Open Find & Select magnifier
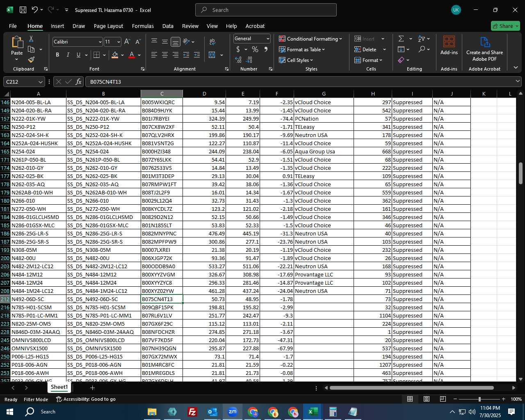 tap(422, 49)
